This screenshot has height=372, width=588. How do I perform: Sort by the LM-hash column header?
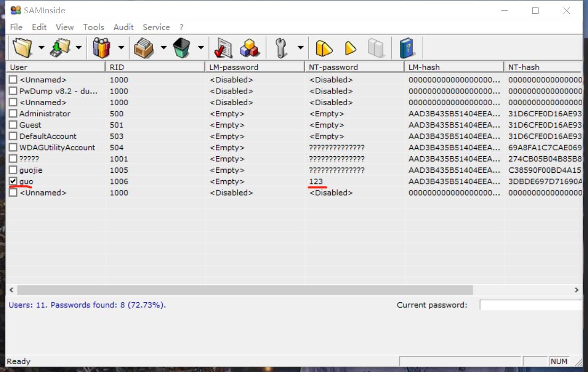click(x=454, y=67)
